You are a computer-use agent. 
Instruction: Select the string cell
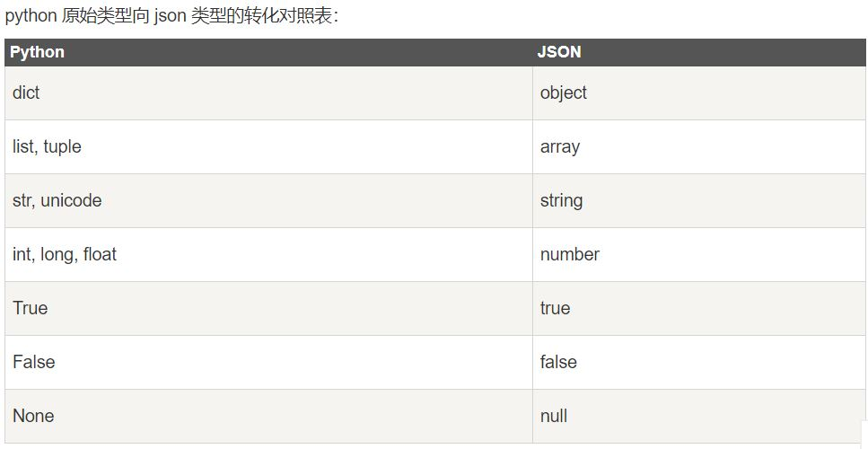[700, 200]
